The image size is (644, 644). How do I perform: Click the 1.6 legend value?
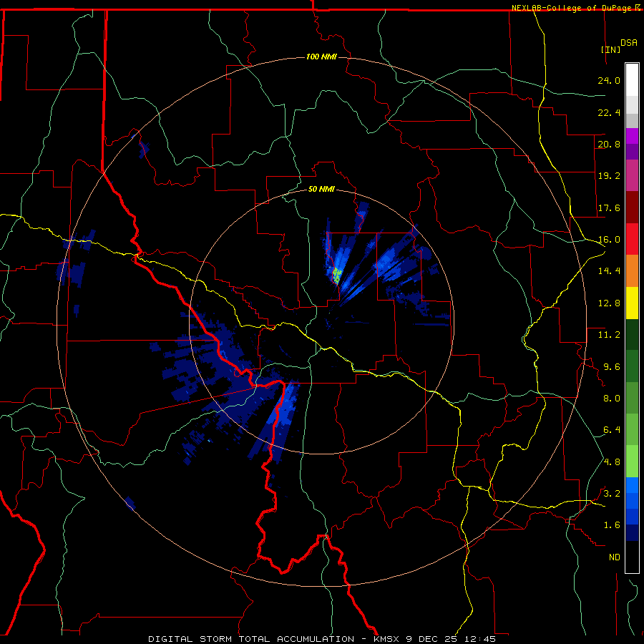tap(612, 525)
